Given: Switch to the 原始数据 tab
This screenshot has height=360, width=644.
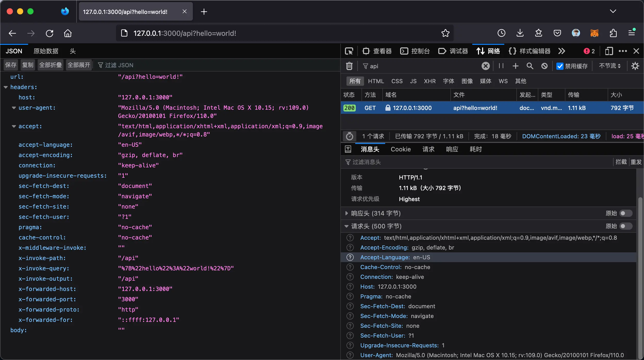Looking at the screenshot, I should coord(46,51).
